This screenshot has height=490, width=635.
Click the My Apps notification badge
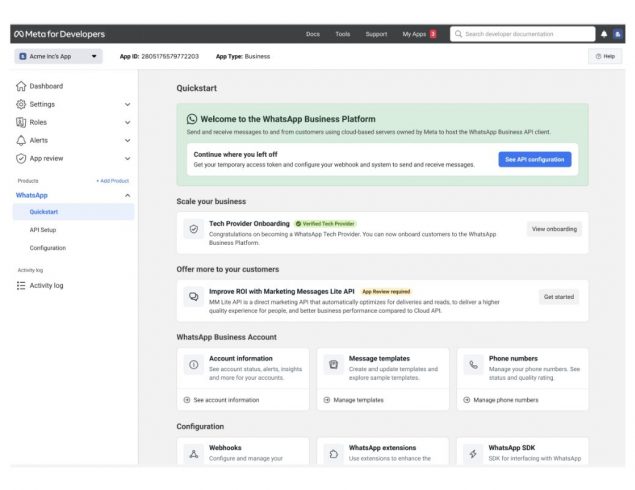coord(433,34)
